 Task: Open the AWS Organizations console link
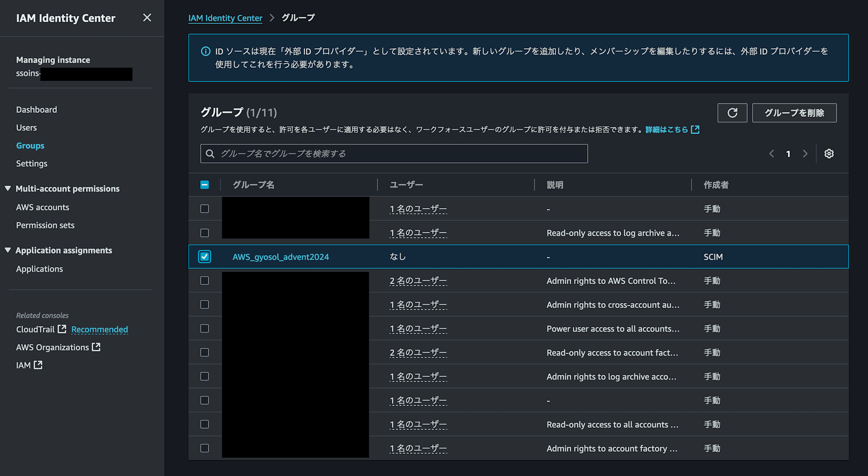(53, 347)
